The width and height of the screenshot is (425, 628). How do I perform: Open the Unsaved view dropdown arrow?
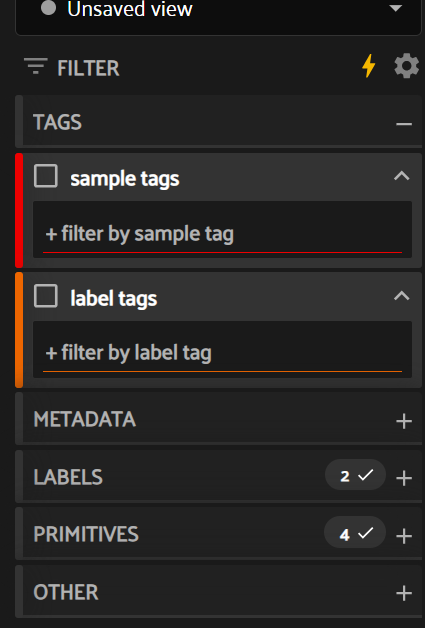395,8
